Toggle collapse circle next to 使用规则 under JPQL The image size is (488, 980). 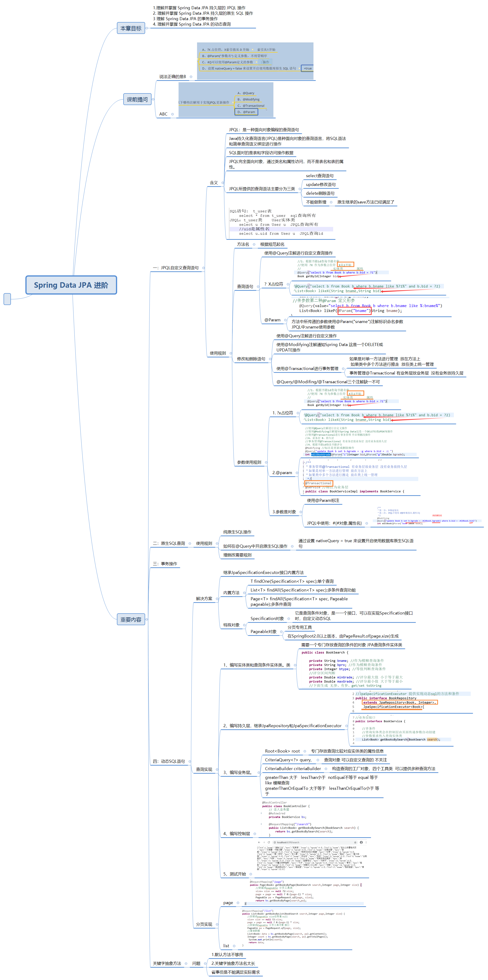point(230,353)
